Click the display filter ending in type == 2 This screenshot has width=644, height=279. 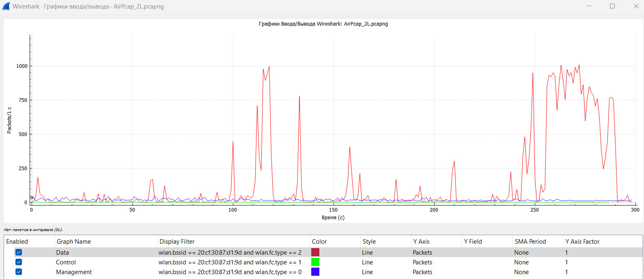pos(230,253)
